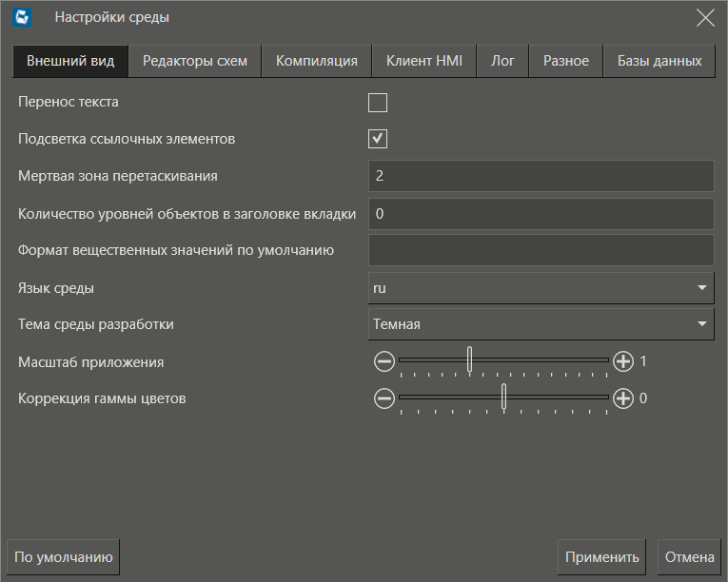Screen dimensions: 728x582
Task: Switch to the Редакторы схем tab
Action: point(195,61)
